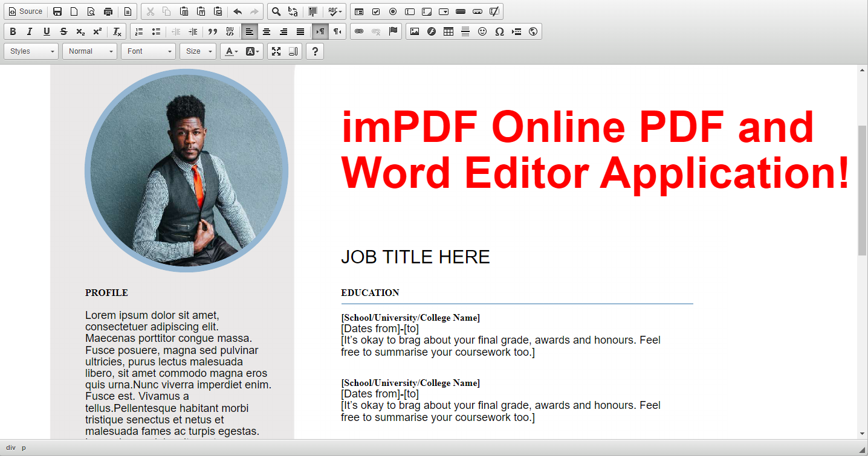
Task: Insert a horizontal line
Action: [x=465, y=31]
